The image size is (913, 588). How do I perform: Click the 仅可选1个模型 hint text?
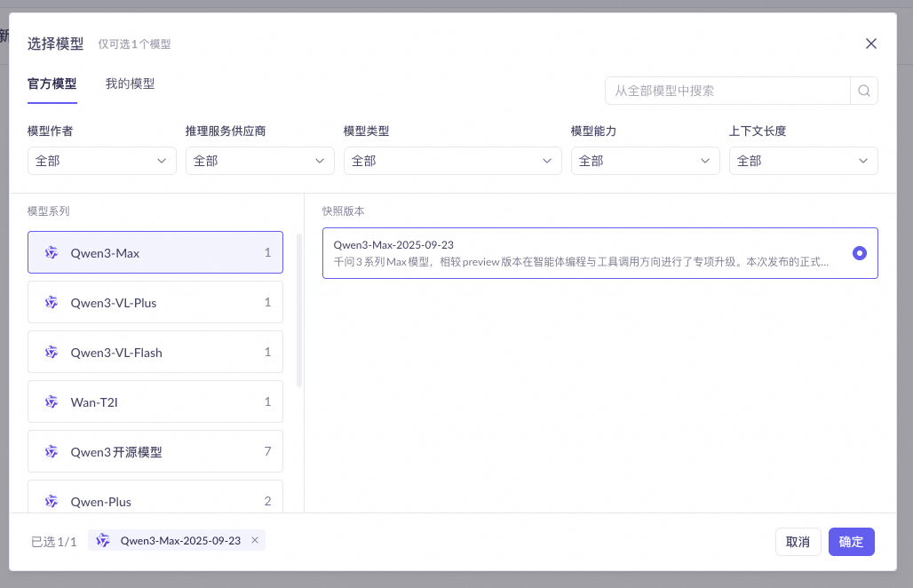pos(134,44)
